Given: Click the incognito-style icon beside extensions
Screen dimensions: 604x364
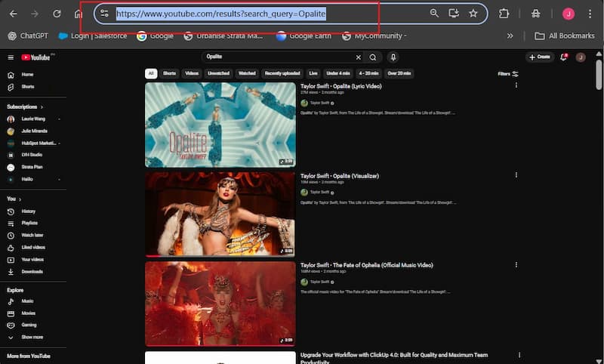Looking at the screenshot, I should 536,14.
